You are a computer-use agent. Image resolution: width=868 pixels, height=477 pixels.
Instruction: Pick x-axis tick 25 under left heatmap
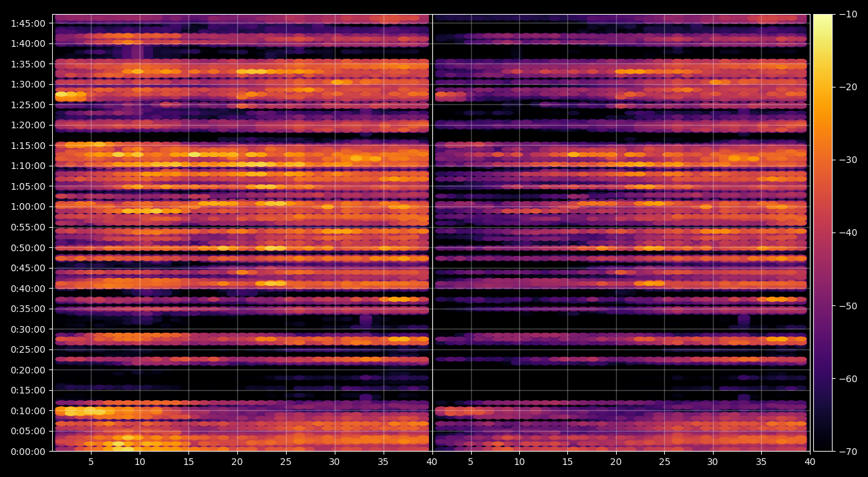click(286, 462)
